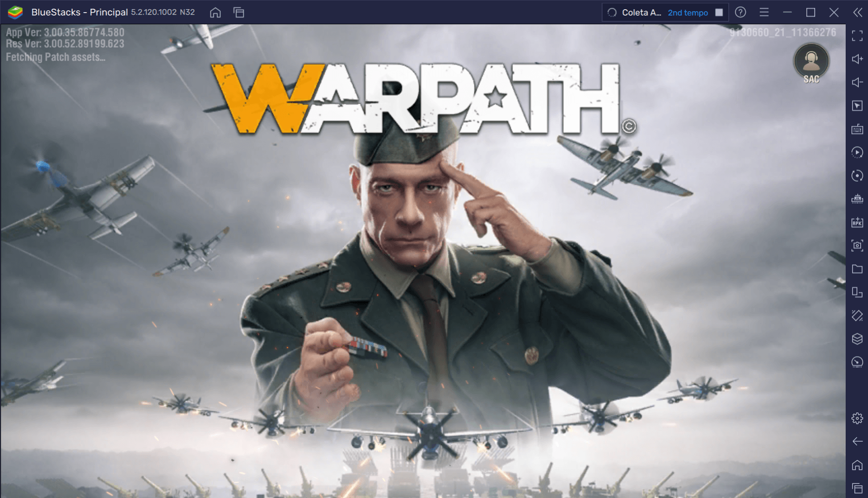Show recent apps at sidebar bottom
This screenshot has width=868, height=498.
coord(857,488)
